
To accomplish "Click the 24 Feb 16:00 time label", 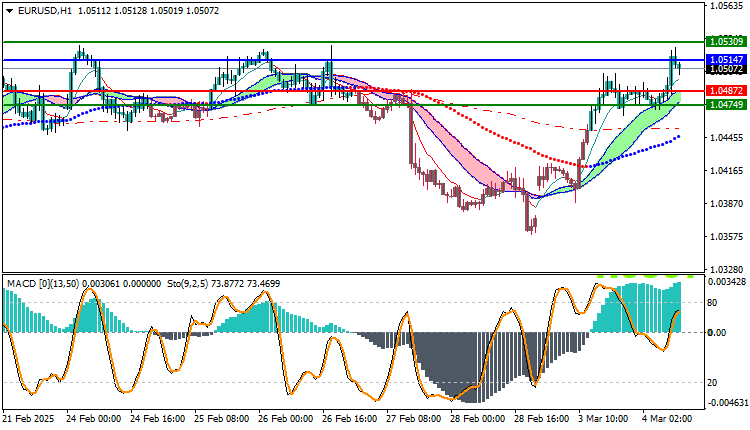I will pos(157,419).
